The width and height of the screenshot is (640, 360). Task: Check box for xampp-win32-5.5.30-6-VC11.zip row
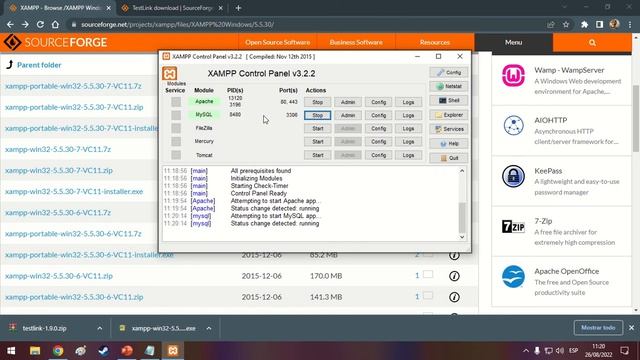click(428, 274)
